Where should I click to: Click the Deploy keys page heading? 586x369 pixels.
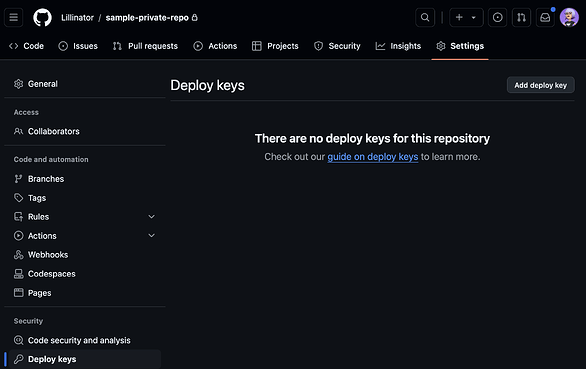pyautogui.click(x=207, y=85)
